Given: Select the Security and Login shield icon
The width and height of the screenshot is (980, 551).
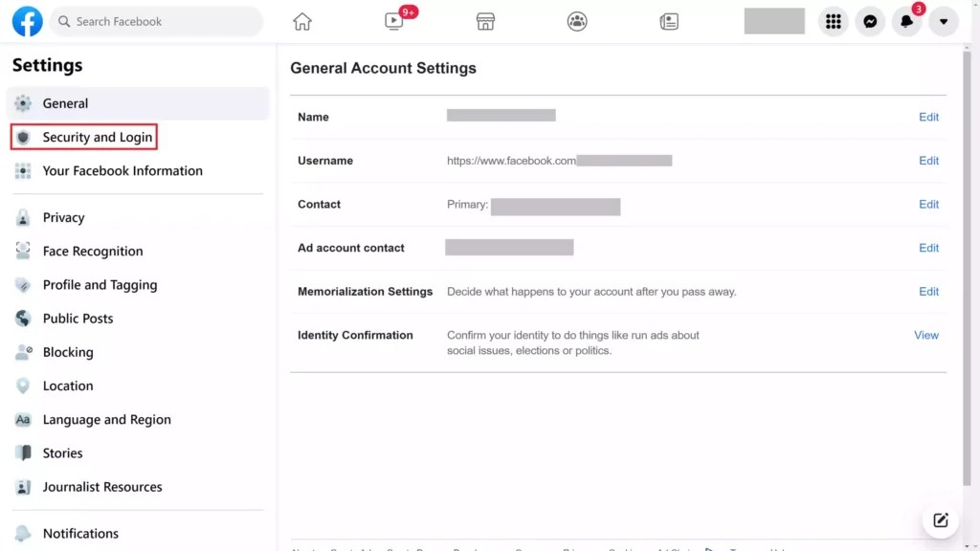Looking at the screenshot, I should coord(21,137).
